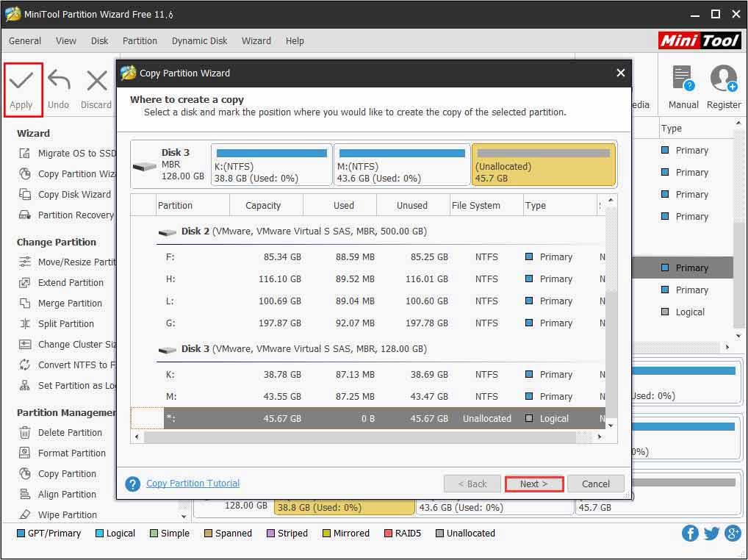This screenshot has width=748, height=560.
Task: Open Partition Recovery wizard
Action: [67, 215]
